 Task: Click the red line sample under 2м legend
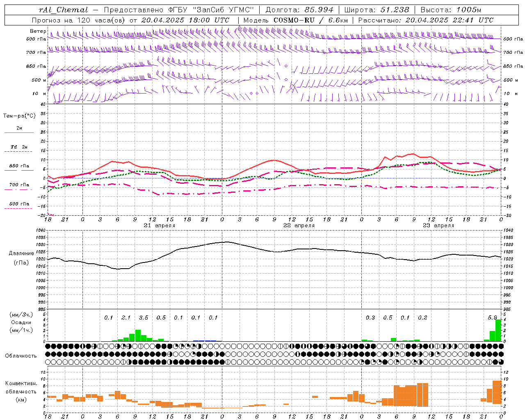[19, 132]
